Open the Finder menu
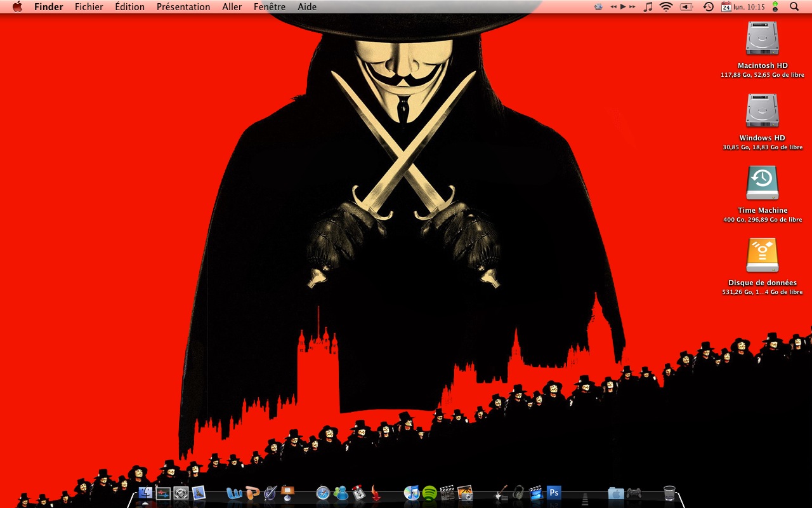Viewport: 812px width, 508px height. pyautogui.click(x=48, y=7)
